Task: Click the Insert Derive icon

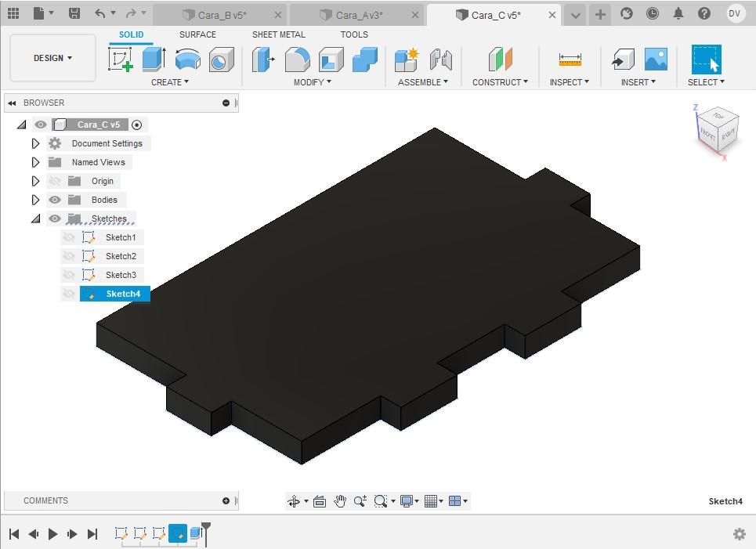Action: tap(623, 60)
